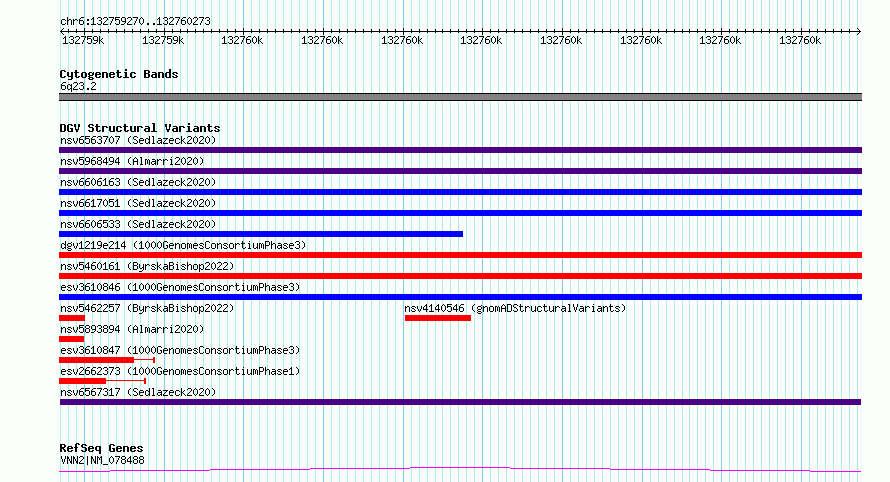Click the nsv6606533 (Sedlazeck2020) label

coord(138,224)
